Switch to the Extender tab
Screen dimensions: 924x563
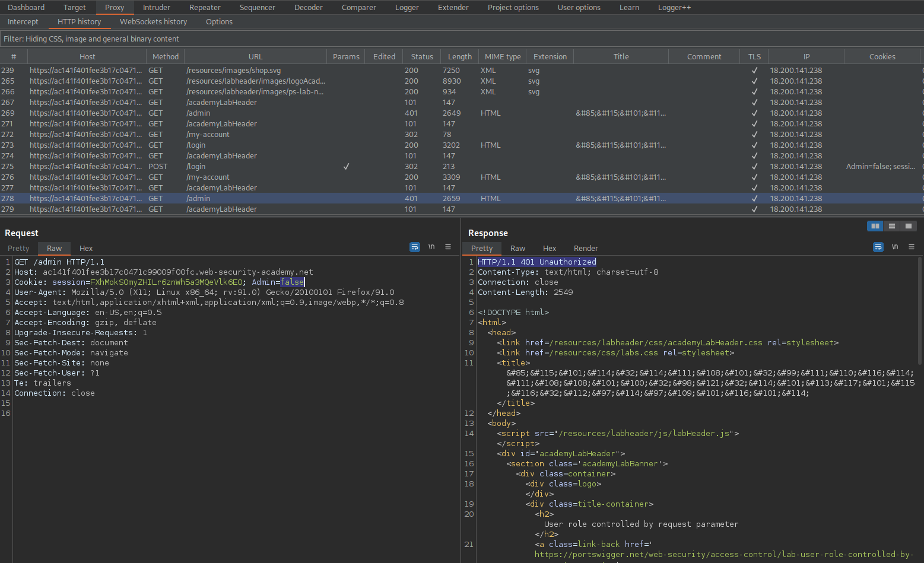(453, 7)
